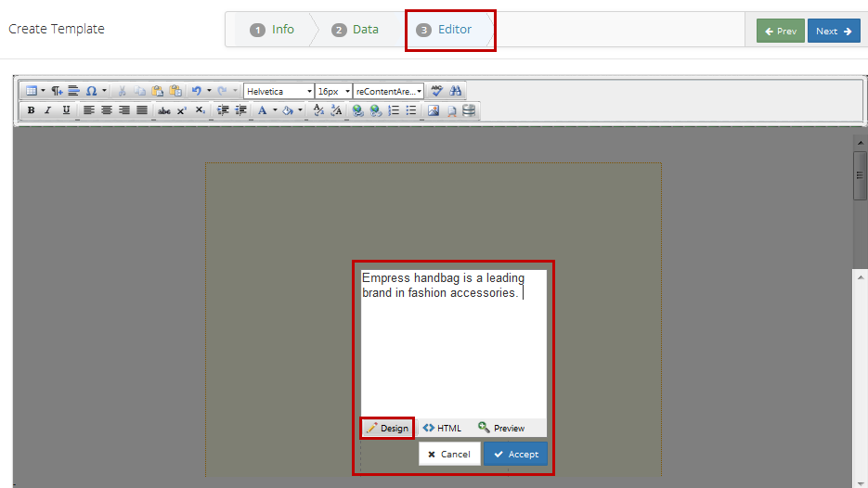The image size is (868, 488).
Task: Switch to Design mode
Action: pos(387,428)
